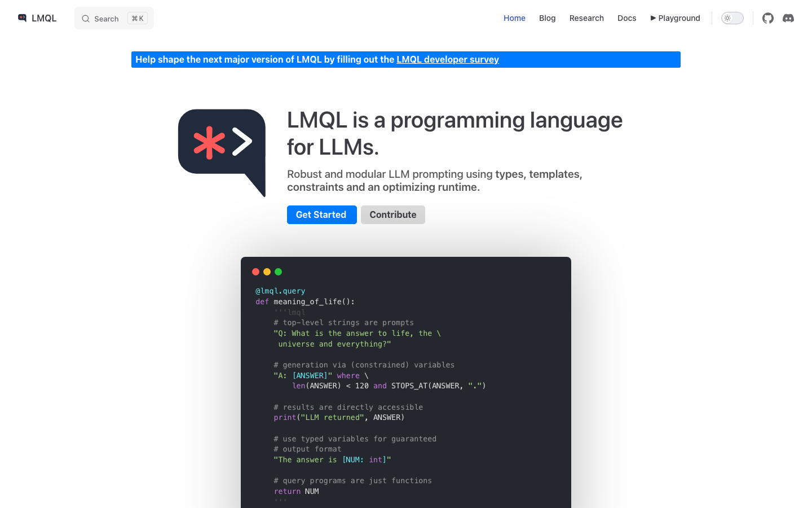812x508 pixels.
Task: Open the LMQL developer survey link
Action: pos(448,59)
